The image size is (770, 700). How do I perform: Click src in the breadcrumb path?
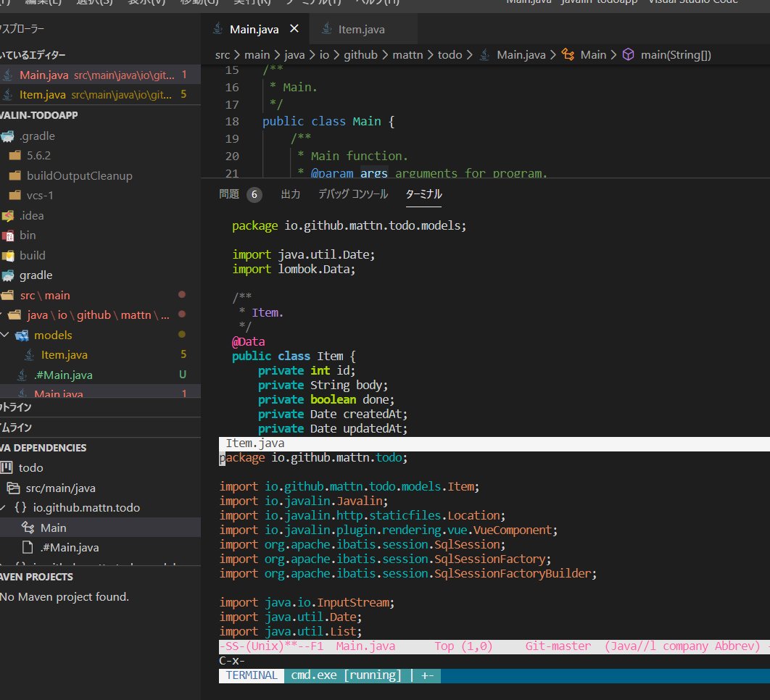[223, 54]
